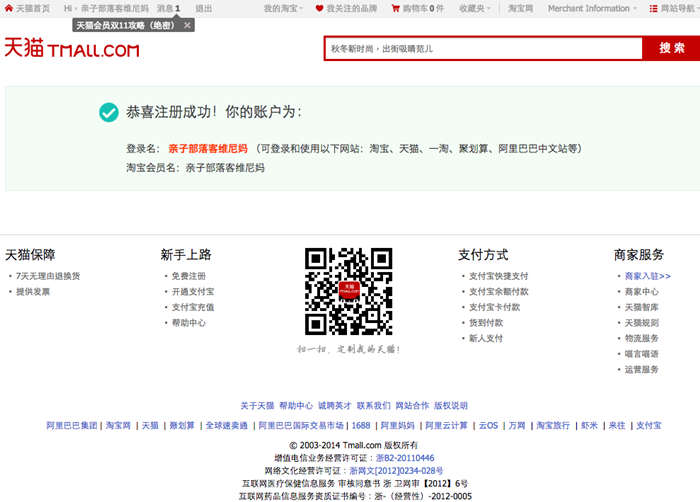The height and width of the screenshot is (502, 700).
Task: Open 7天无理由退换货 link
Action: [x=48, y=276]
